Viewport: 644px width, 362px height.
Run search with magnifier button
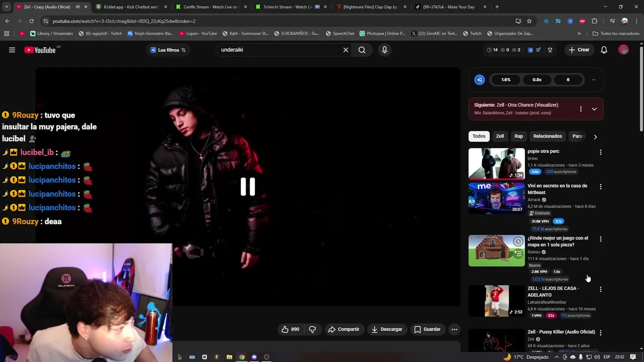(362, 50)
